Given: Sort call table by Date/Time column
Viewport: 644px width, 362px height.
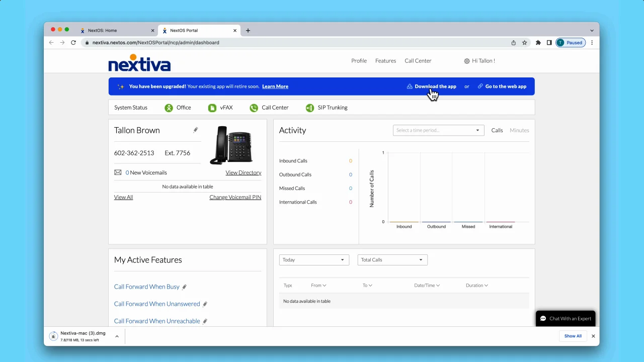Looking at the screenshot, I should click(x=427, y=286).
